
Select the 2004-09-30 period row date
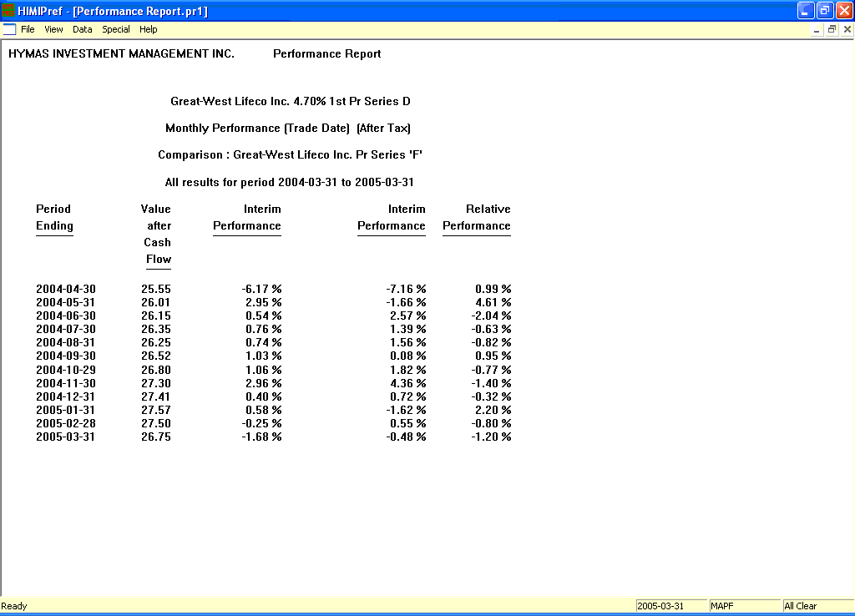click(66, 356)
